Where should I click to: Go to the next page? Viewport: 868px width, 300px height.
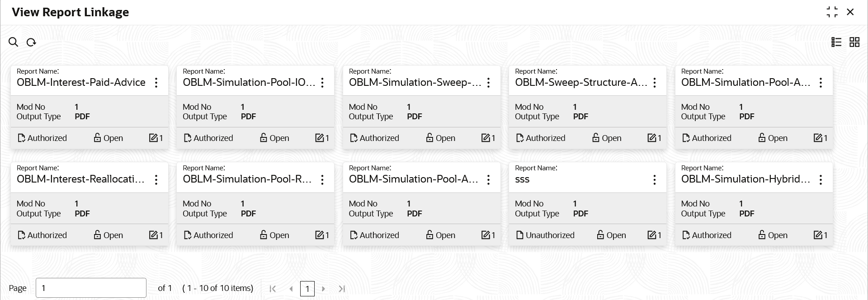point(324,289)
